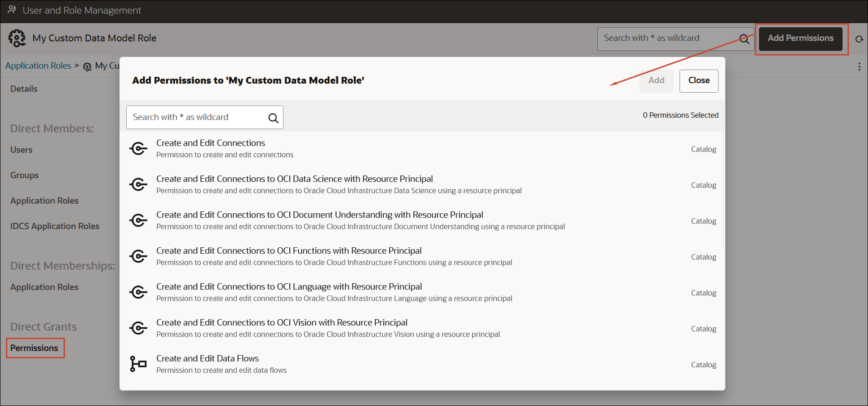The height and width of the screenshot is (406, 868).
Task: Click the OCI Functions connection icon
Action: coord(138,256)
